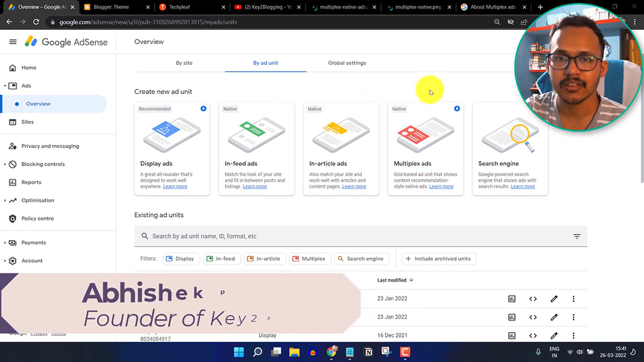Switch to About Multiplex ads browser tab
The image size is (644, 362).
click(493, 7)
